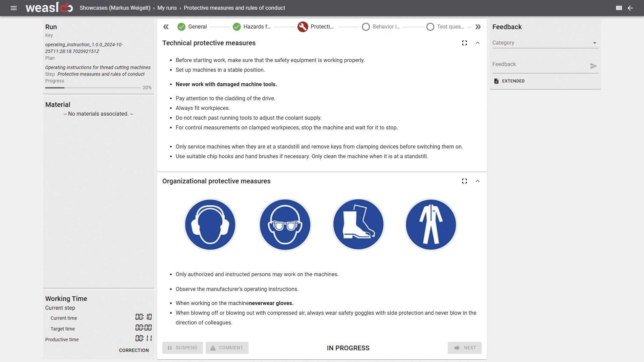
Task: Open the Showcases (Markus Weigelt) breadcrumb
Action: 115,8
